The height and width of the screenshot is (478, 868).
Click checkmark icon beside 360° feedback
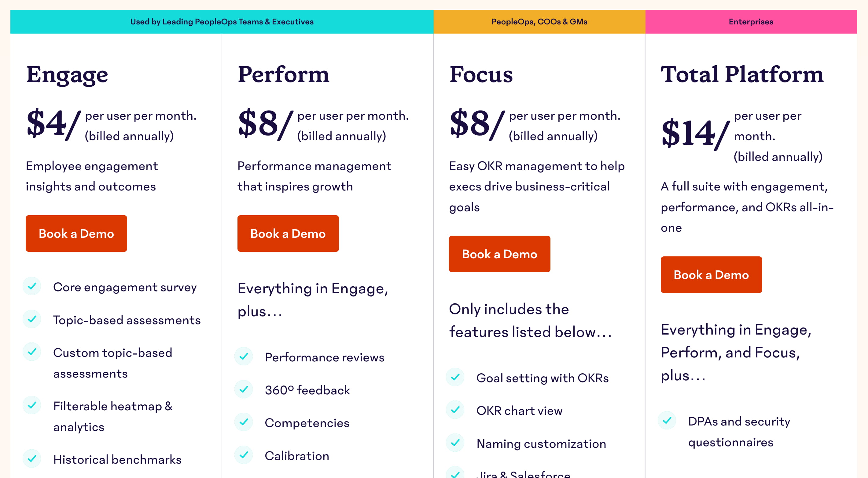click(x=244, y=389)
